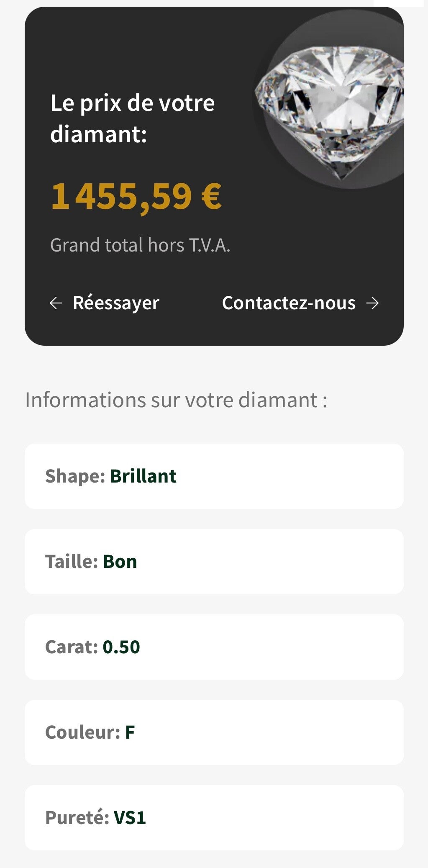This screenshot has width=428, height=868.
Task: Tap the Réessayer link text
Action: [116, 303]
